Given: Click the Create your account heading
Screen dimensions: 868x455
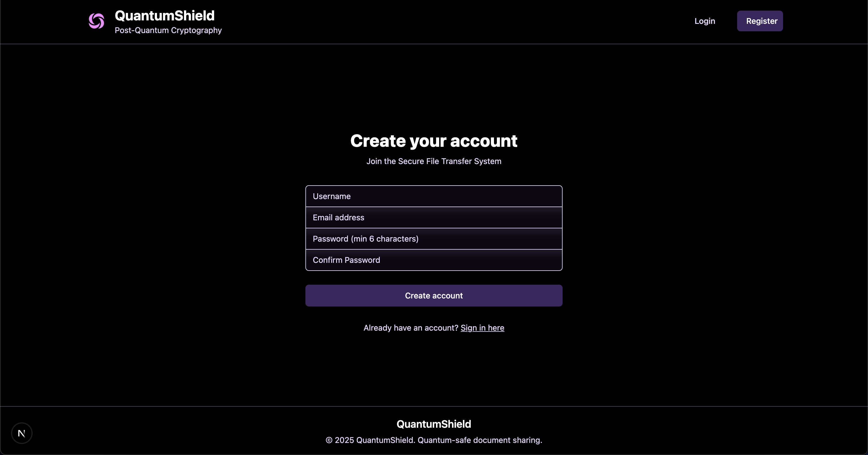Looking at the screenshot, I should tap(434, 141).
